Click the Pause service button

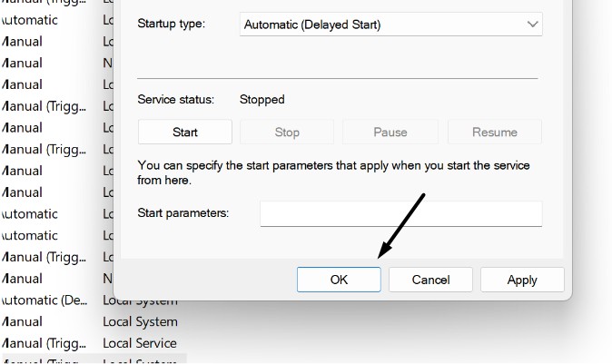tap(390, 132)
